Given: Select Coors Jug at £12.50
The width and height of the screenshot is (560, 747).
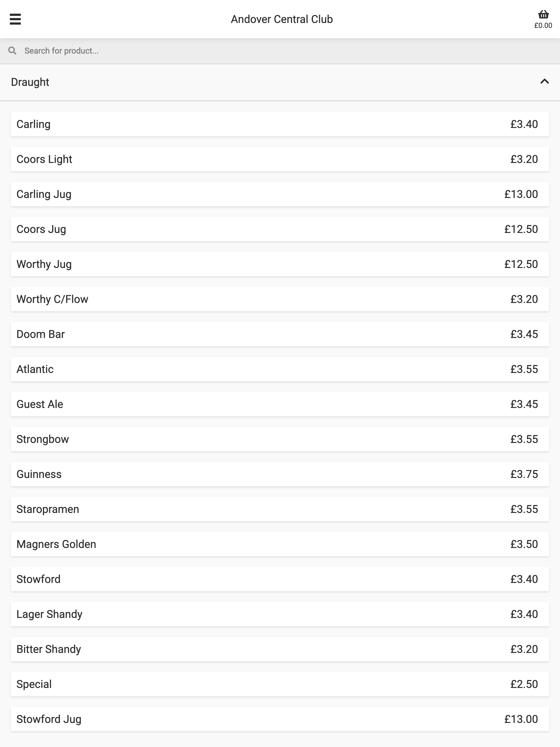Looking at the screenshot, I should 280,229.
